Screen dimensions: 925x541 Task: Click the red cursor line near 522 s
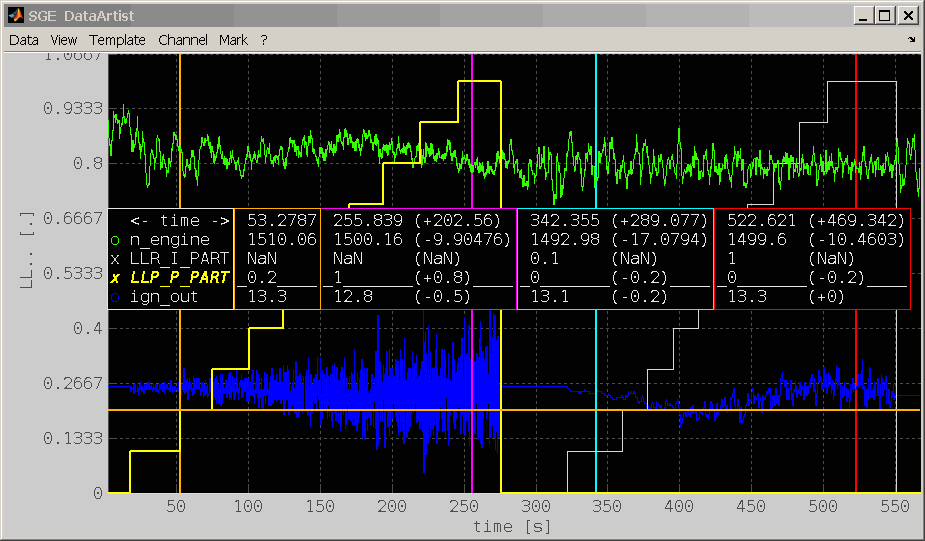click(x=855, y=130)
